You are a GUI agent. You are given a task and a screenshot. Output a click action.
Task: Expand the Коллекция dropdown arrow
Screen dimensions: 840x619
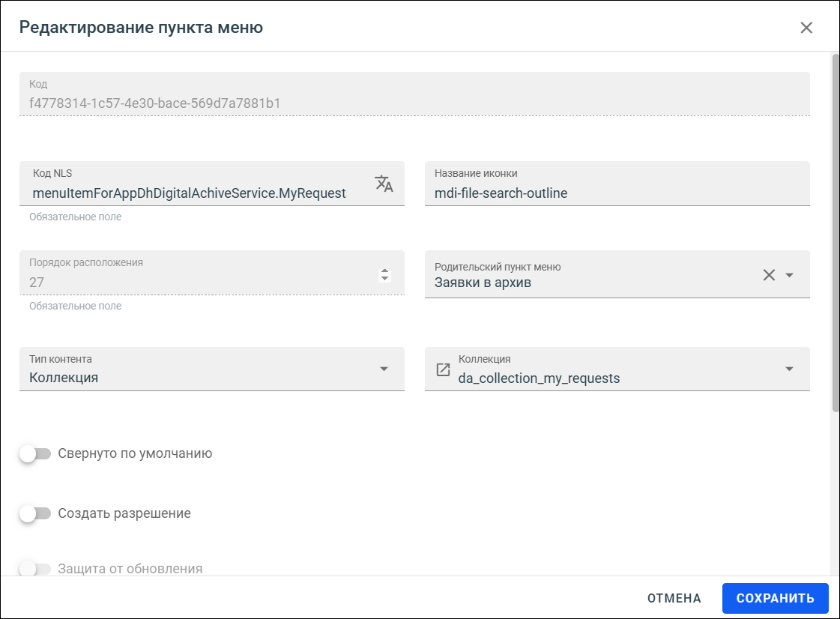[x=789, y=369]
